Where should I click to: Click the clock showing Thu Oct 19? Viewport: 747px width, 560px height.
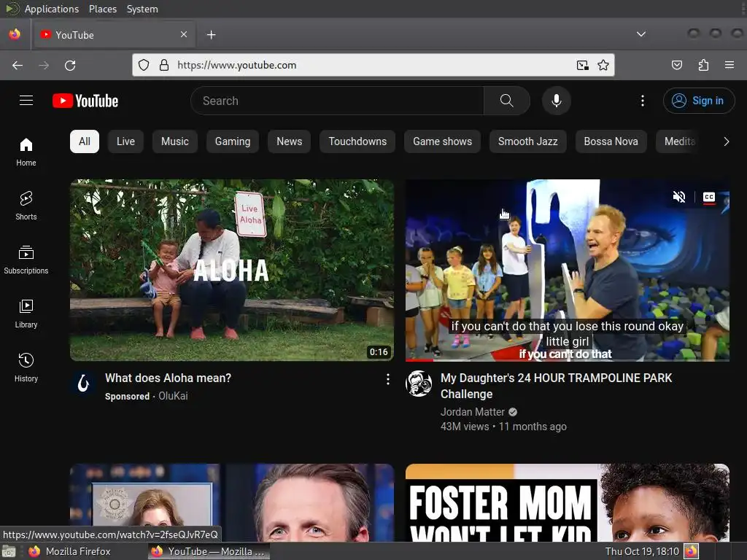[x=641, y=551]
